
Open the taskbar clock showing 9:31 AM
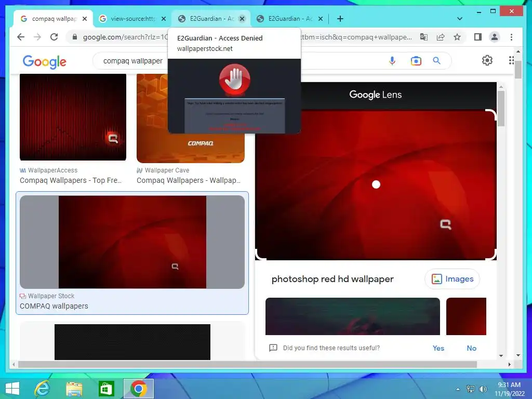[x=509, y=389]
